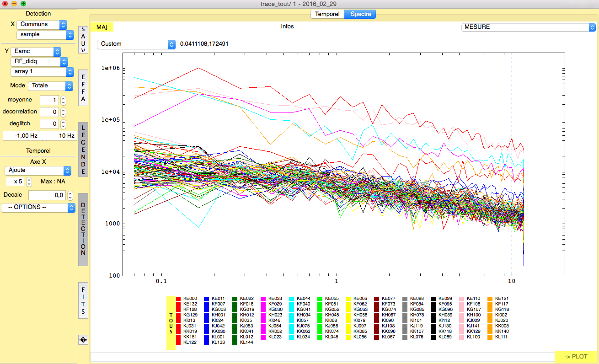Click the moyenne stepper arrows
599x364 pixels.
64,100
